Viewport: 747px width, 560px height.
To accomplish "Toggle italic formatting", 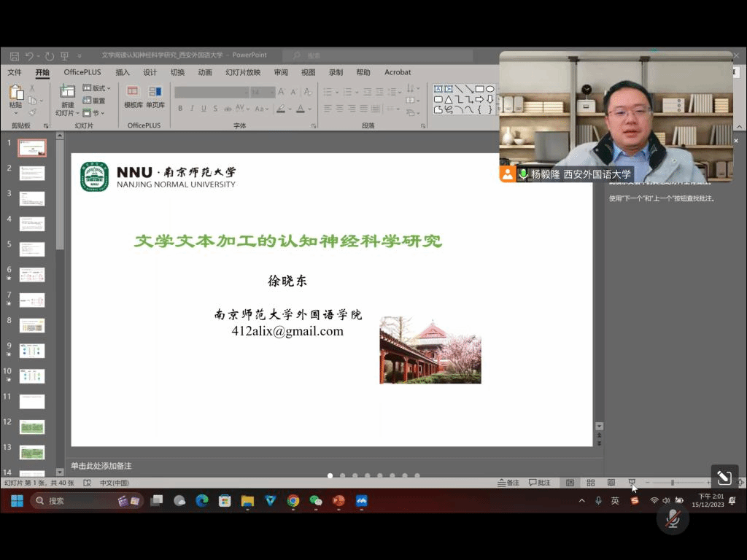I will click(x=192, y=109).
